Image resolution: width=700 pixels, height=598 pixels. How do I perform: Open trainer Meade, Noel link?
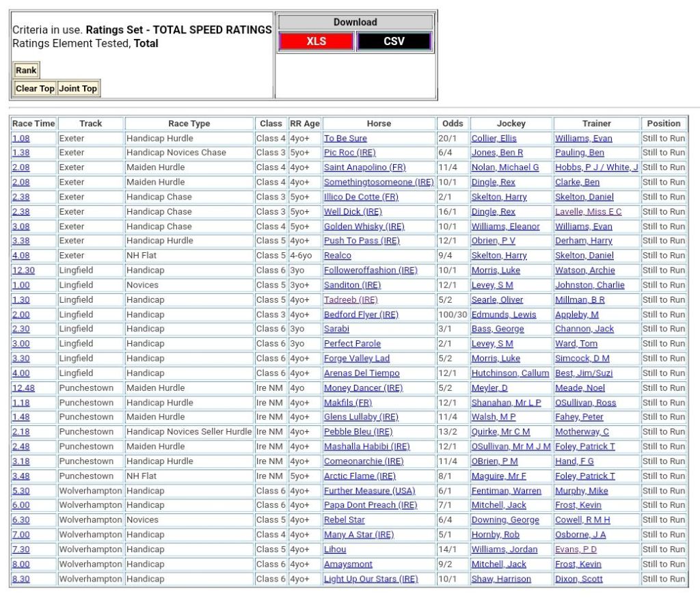(x=580, y=388)
